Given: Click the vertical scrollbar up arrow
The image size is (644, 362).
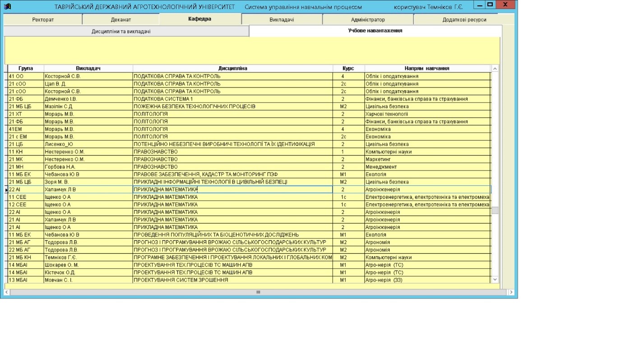Looking at the screenshot, I should coord(495,69).
